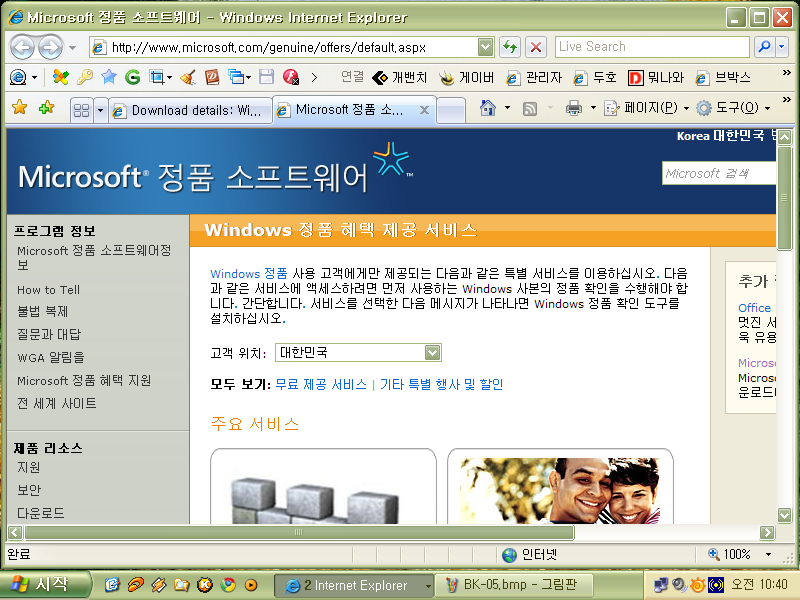The width and height of the screenshot is (800, 600).
Task: Follow the Windows 정품 link in the paragraph
Action: [249, 273]
